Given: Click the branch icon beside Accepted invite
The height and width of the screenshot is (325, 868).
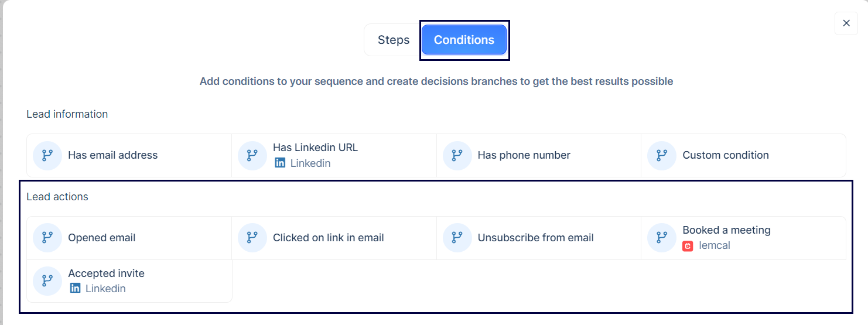Looking at the screenshot, I should pyautogui.click(x=47, y=281).
